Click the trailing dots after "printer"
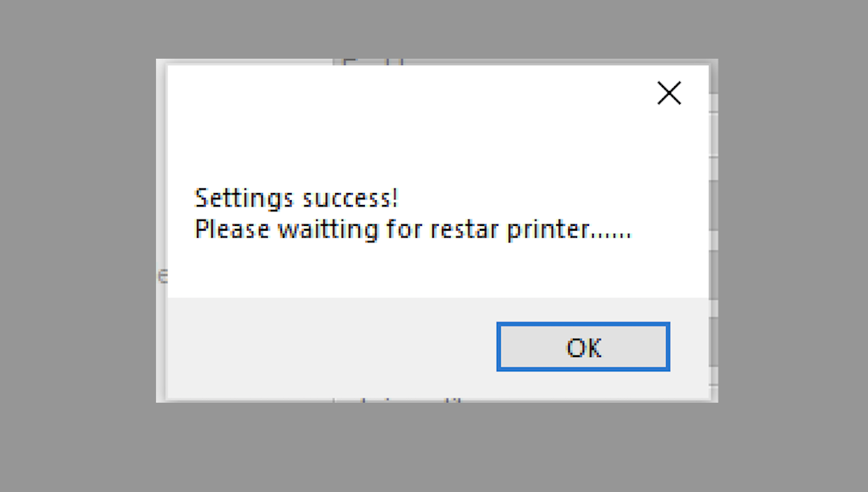Image resolution: width=868 pixels, height=492 pixels. pos(612,233)
